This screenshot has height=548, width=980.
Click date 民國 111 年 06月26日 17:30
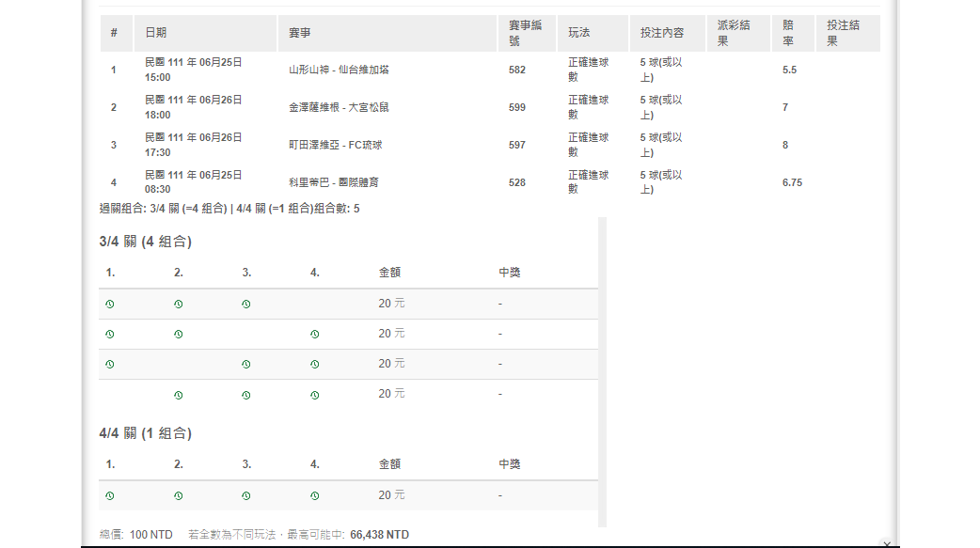point(193,145)
